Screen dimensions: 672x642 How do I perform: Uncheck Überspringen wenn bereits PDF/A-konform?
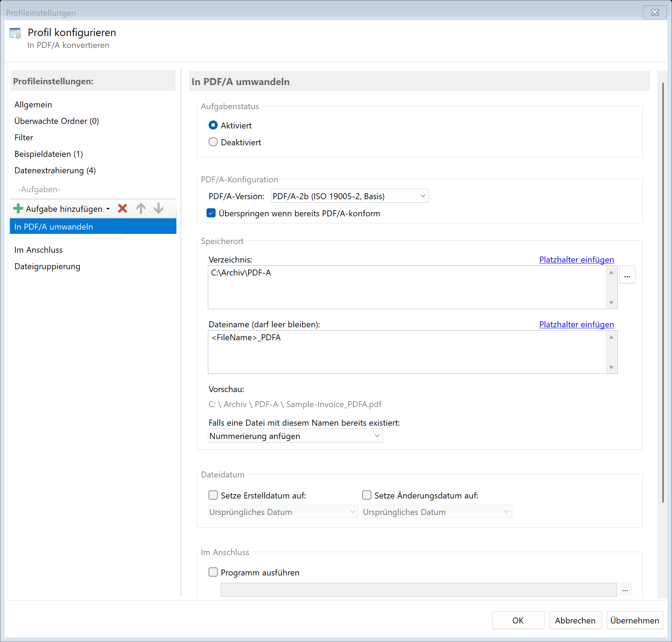(x=211, y=213)
